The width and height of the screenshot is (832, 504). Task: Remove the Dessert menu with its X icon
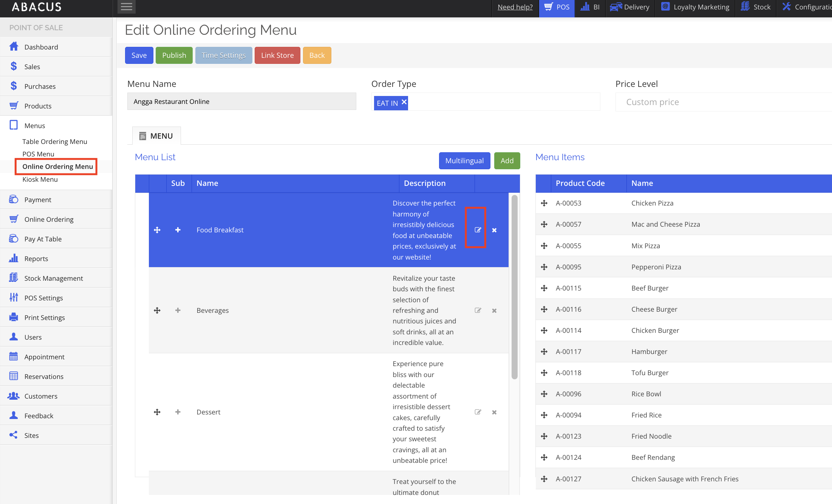494,412
